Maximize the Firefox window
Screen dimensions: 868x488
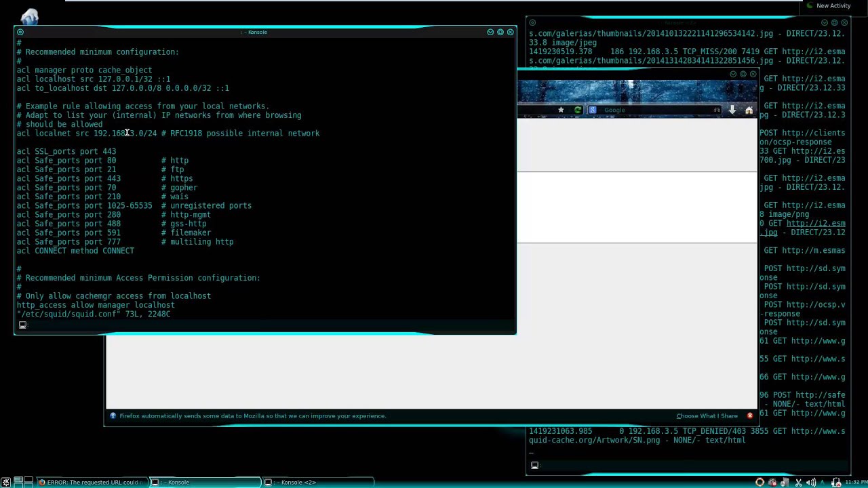pyautogui.click(x=743, y=74)
